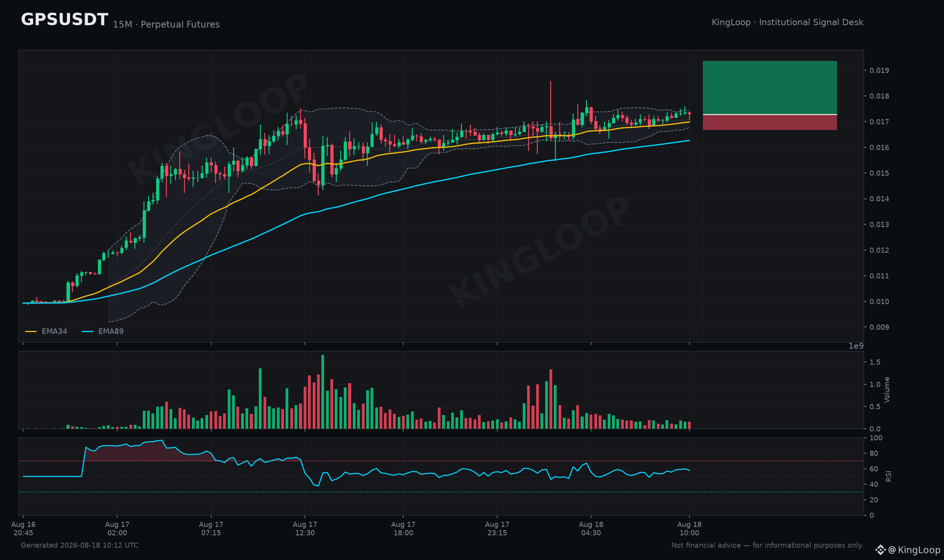The width and height of the screenshot is (944, 560).
Task: Click the @KingLoop handle text
Action: [914, 550]
